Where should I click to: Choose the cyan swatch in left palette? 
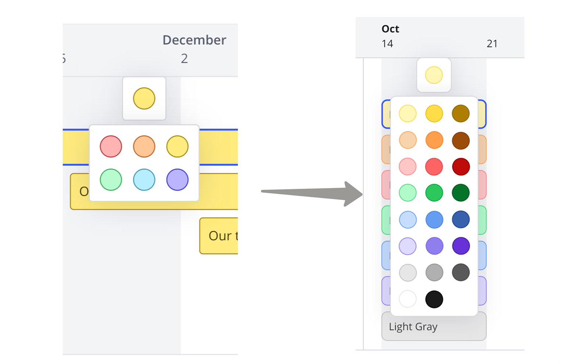[144, 180]
